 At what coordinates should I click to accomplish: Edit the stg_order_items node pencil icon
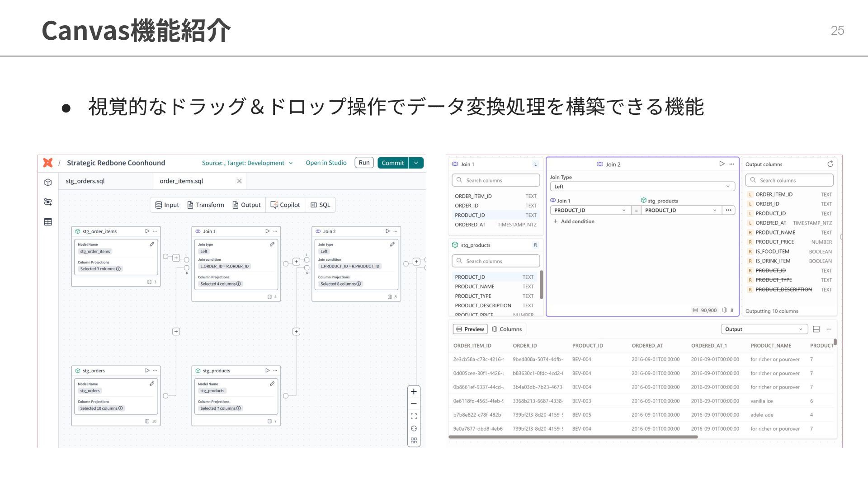point(152,244)
